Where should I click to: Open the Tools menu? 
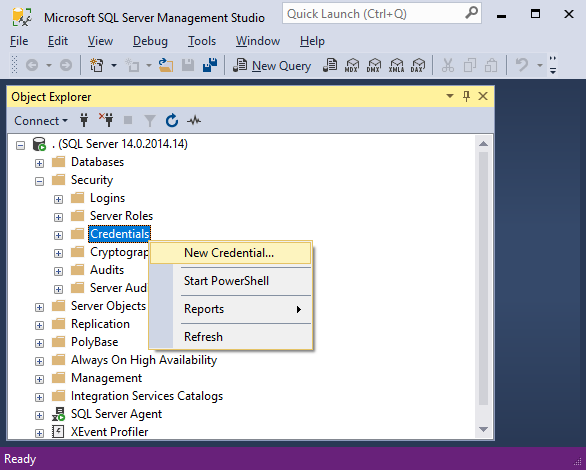click(x=202, y=41)
